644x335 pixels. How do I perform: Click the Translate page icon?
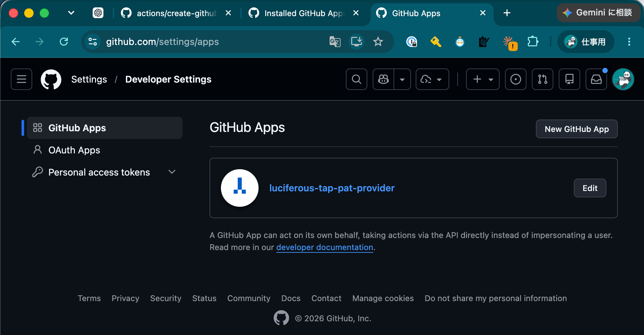coord(335,42)
